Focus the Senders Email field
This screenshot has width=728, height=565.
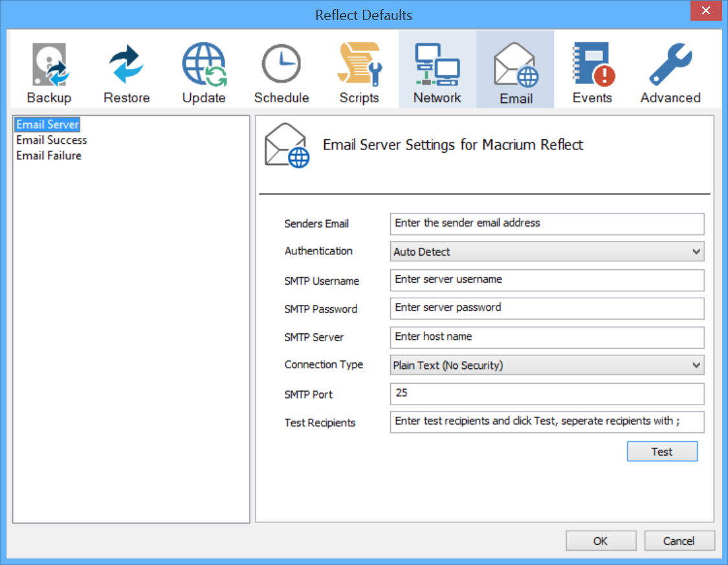coord(547,223)
